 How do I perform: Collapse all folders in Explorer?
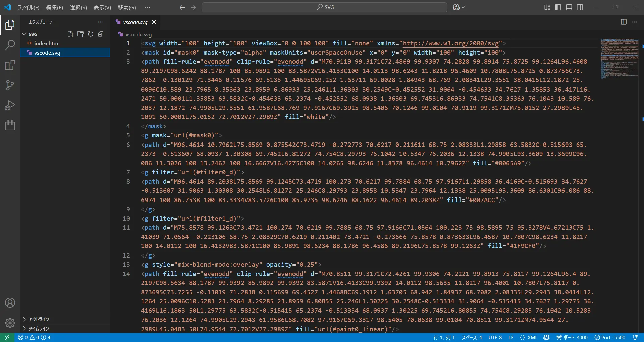click(x=101, y=34)
